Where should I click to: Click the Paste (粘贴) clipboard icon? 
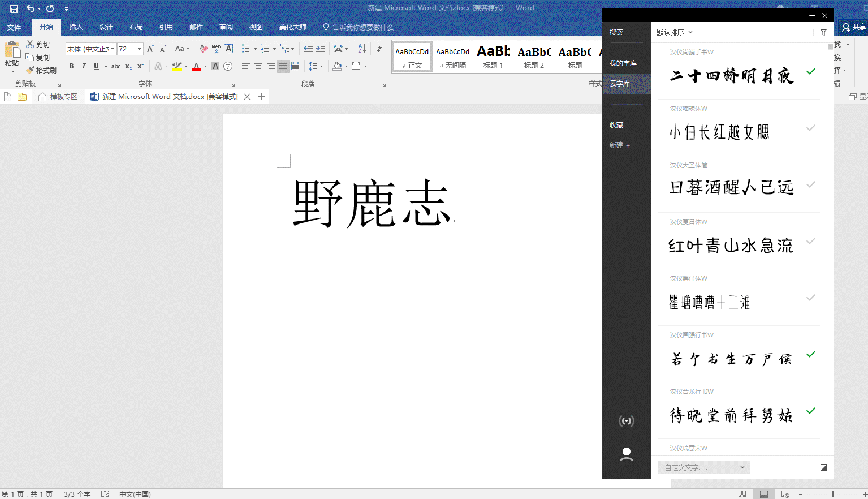12,50
